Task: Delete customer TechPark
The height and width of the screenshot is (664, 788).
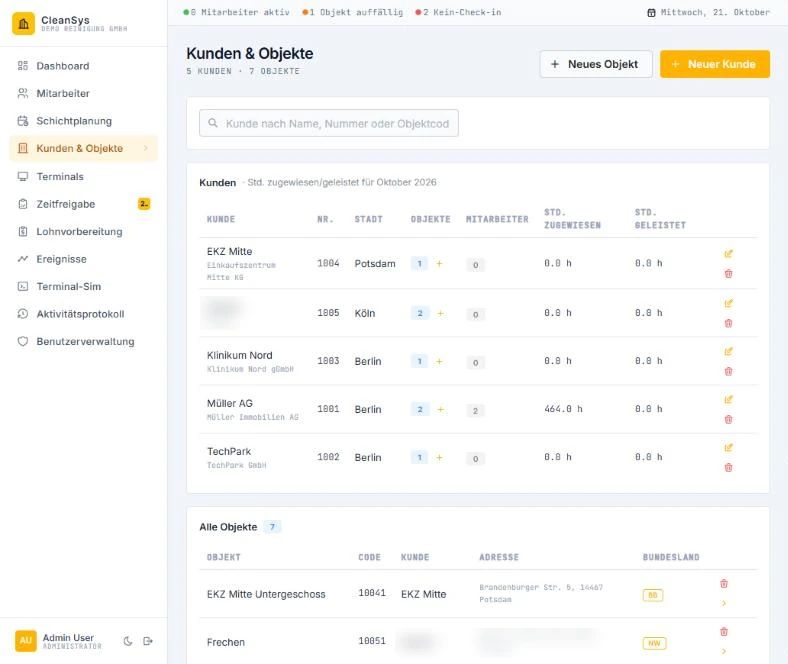Action: [x=728, y=467]
